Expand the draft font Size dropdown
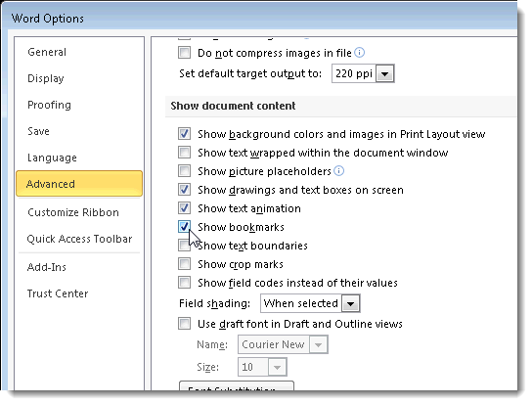Viewport: 532px width, 405px height. (x=277, y=367)
